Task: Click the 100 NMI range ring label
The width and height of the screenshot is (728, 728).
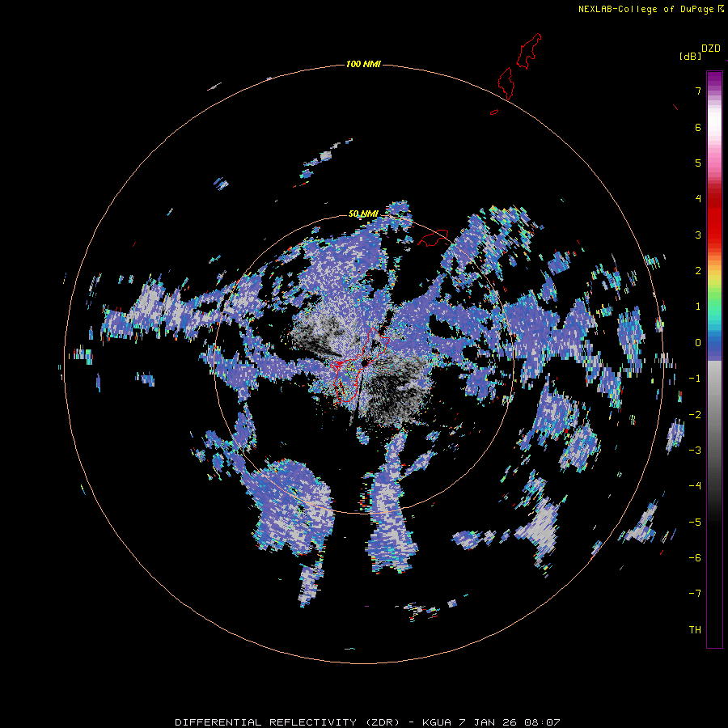Action: click(x=363, y=64)
